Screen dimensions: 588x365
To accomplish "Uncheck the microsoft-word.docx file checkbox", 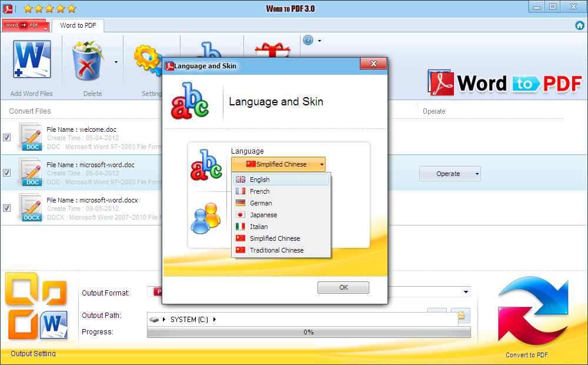I will point(6,208).
